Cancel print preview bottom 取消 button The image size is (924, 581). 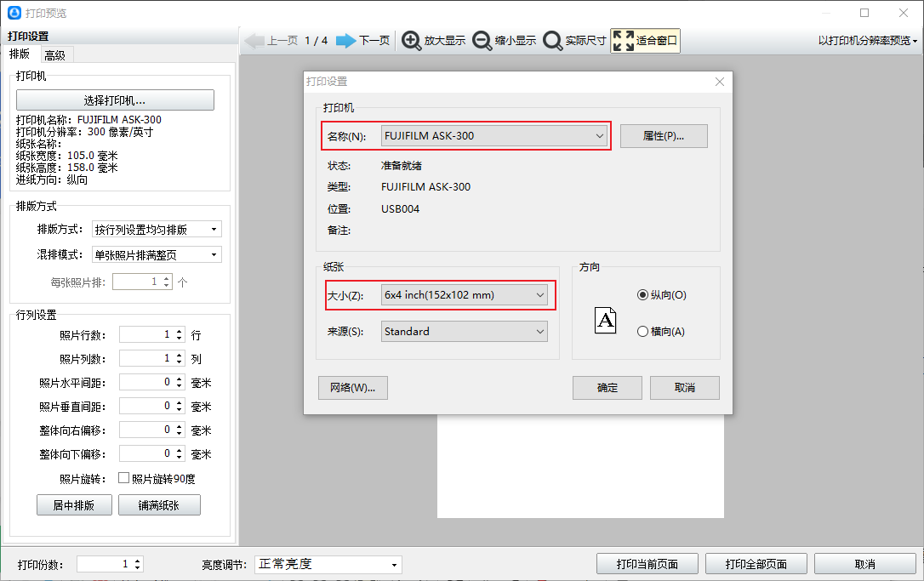tap(865, 564)
